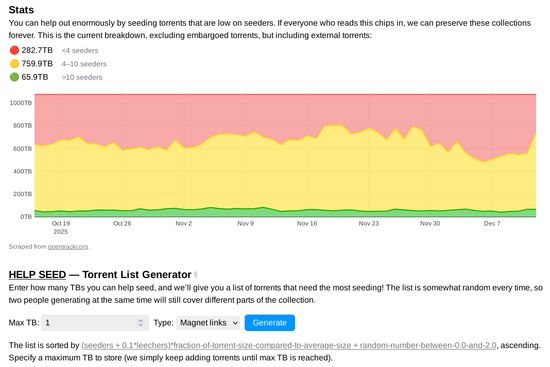Image resolution: width=550 pixels, height=367 pixels.
Task: Focus the Max TB number field
Action: (95, 323)
